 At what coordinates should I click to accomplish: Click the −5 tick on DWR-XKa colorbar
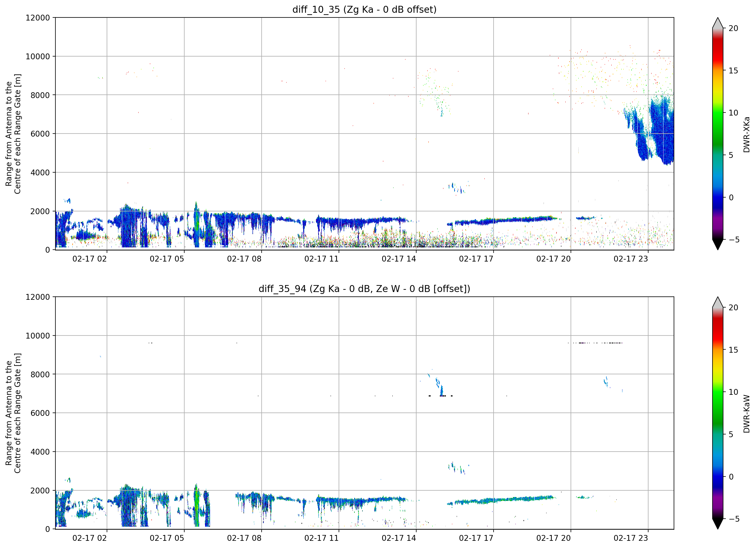click(x=734, y=240)
